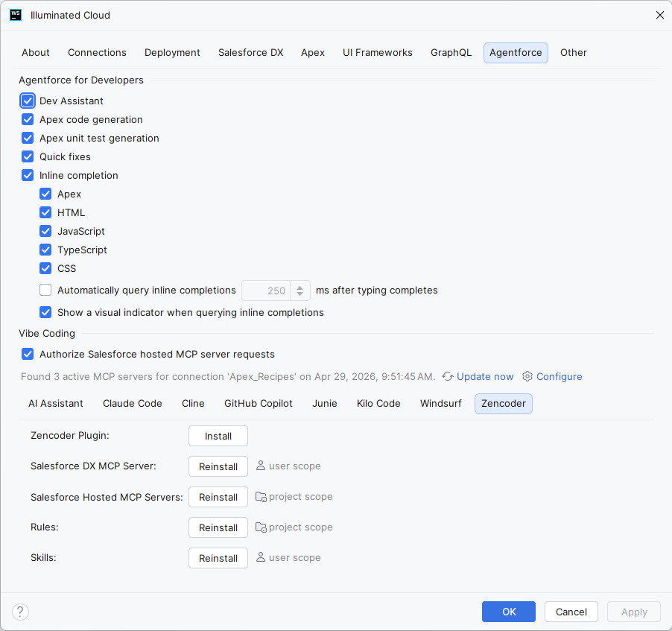Open the GitHub Copilot tab
This screenshot has height=631, width=672.
[259, 403]
